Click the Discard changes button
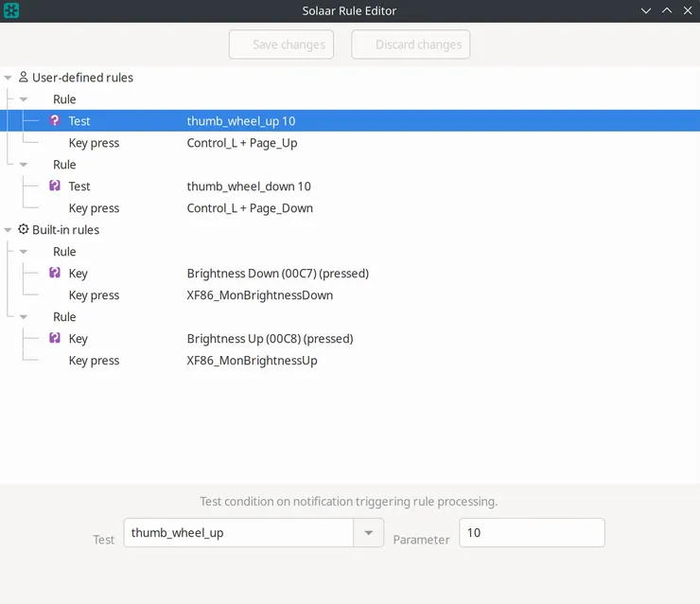The width and height of the screenshot is (700, 604). [411, 44]
